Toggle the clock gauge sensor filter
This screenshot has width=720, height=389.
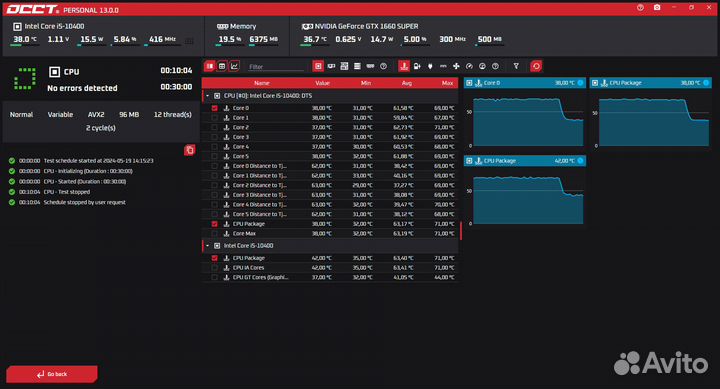point(469,66)
